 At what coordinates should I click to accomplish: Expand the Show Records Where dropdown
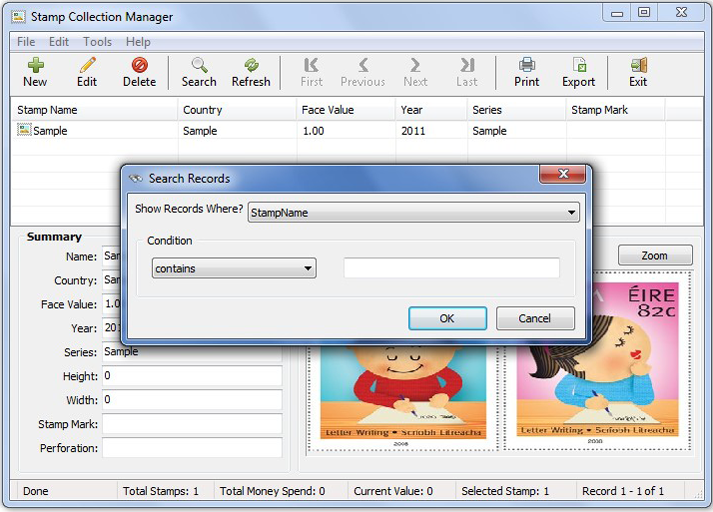[x=571, y=212]
